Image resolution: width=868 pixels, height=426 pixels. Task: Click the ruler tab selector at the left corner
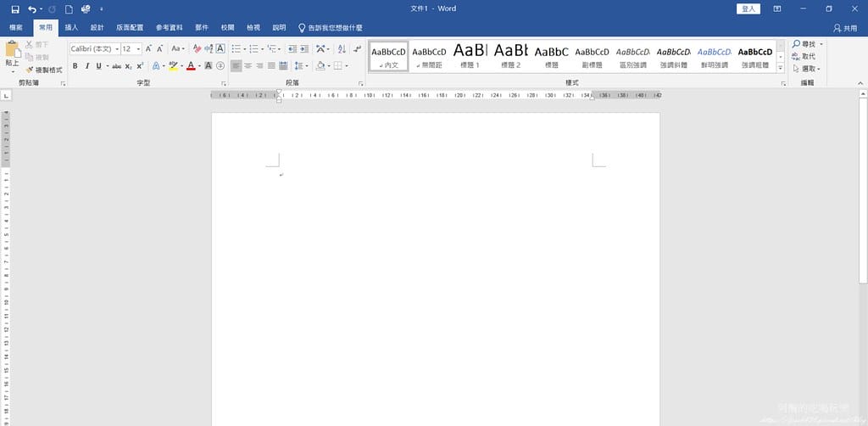(x=6, y=96)
